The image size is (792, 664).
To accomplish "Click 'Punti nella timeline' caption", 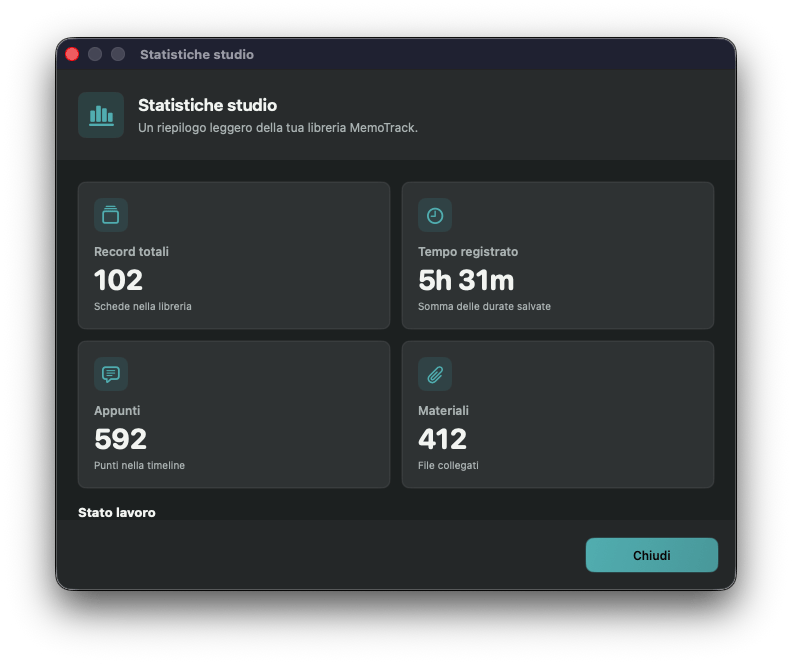I will coord(139,466).
